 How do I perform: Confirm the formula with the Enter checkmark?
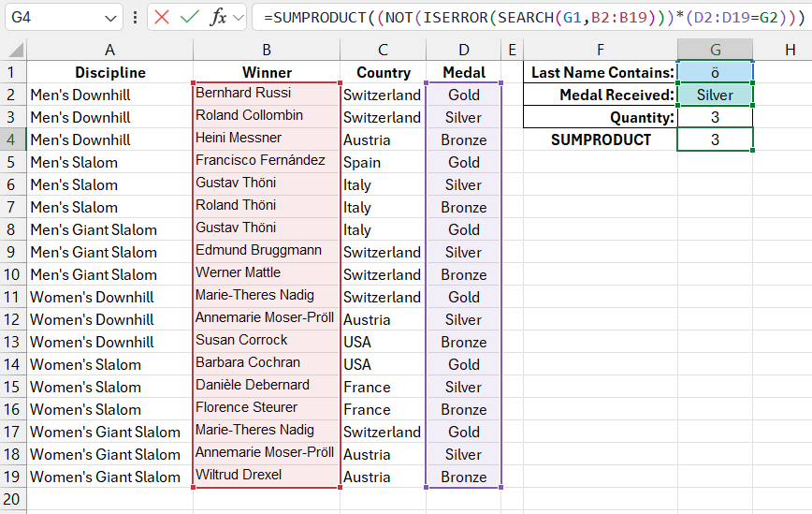pyautogui.click(x=190, y=18)
